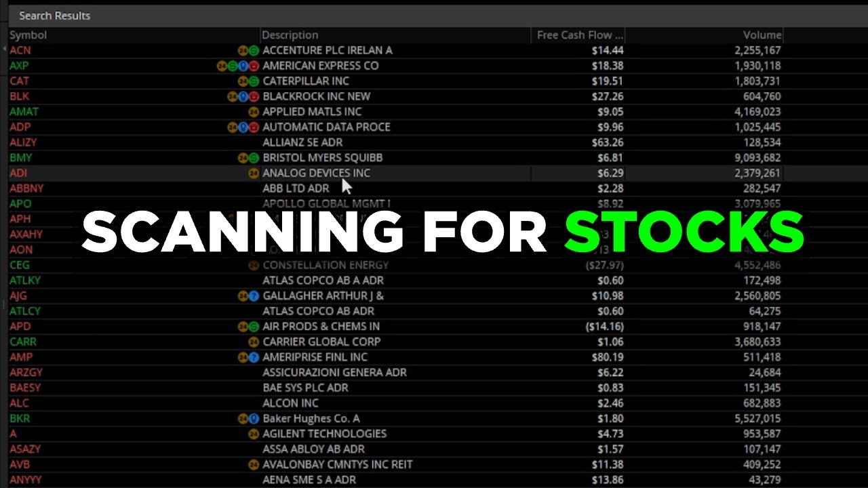Image resolution: width=868 pixels, height=488 pixels.
Task: Click the blue lightbulb icon in the BlackRock row
Action: click(x=243, y=96)
